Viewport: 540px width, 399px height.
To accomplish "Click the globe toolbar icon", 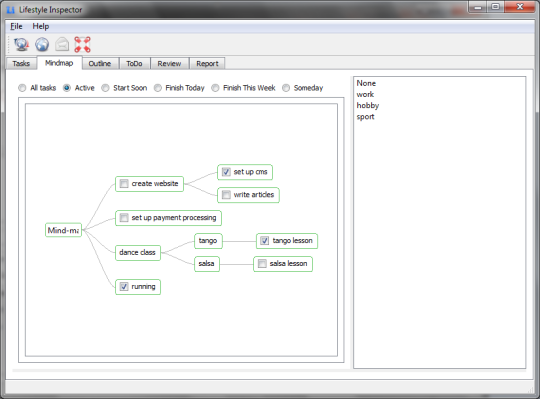I will [42, 44].
